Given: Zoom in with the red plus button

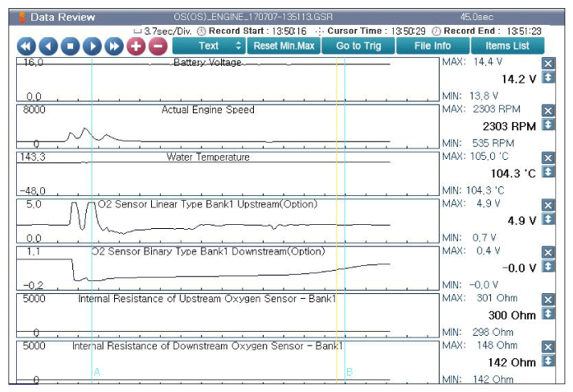Looking at the screenshot, I should tap(136, 47).
